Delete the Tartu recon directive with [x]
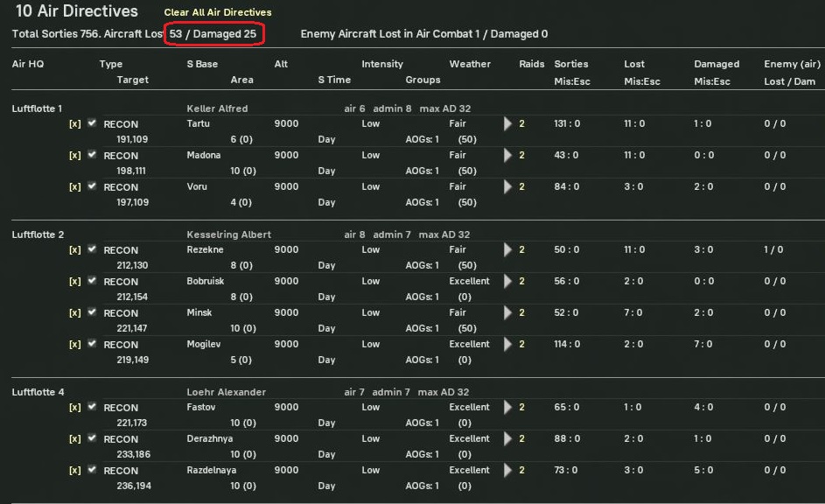 coord(75,124)
